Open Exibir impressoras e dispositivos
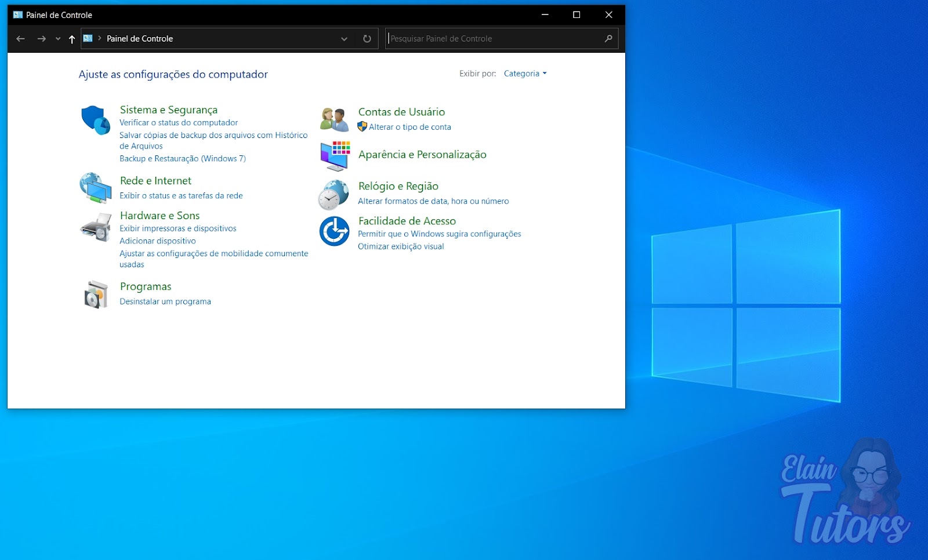The image size is (928, 560). [x=178, y=228]
